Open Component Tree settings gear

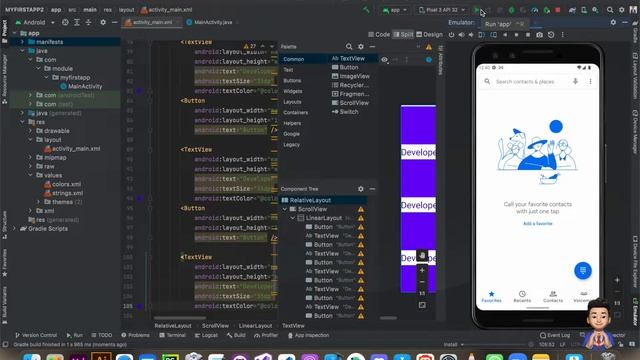pos(360,189)
